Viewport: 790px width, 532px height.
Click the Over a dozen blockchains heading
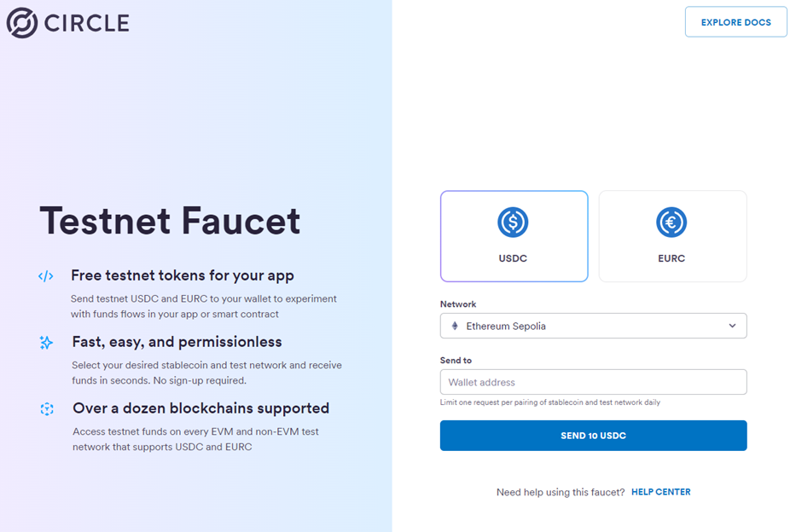point(200,408)
